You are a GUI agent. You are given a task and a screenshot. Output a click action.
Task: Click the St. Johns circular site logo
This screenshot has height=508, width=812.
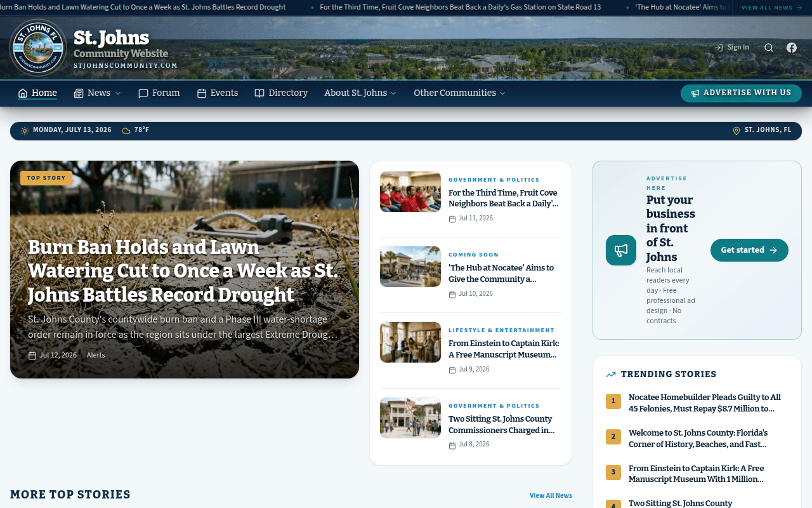(x=38, y=48)
